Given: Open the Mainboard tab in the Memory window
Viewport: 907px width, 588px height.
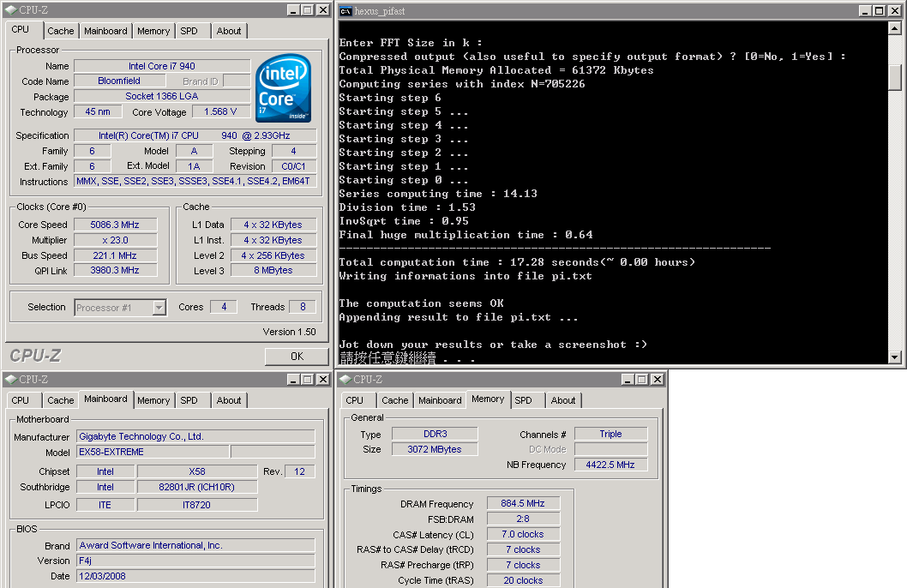Looking at the screenshot, I should [440, 400].
